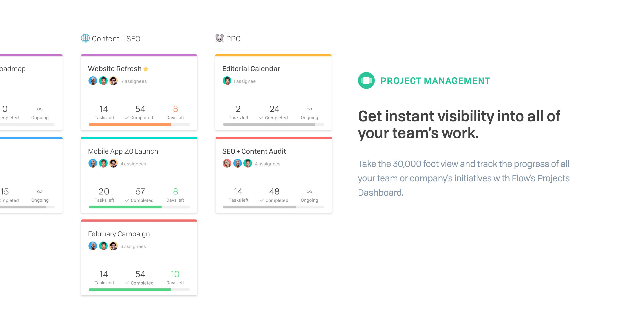Click the green progress bar on February Campaign
The width and height of the screenshot is (644, 327).
(129, 290)
